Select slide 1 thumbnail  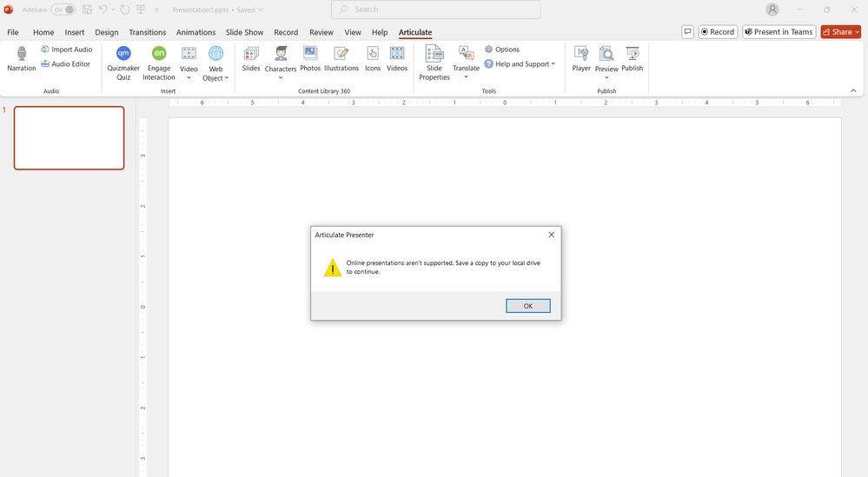click(70, 138)
